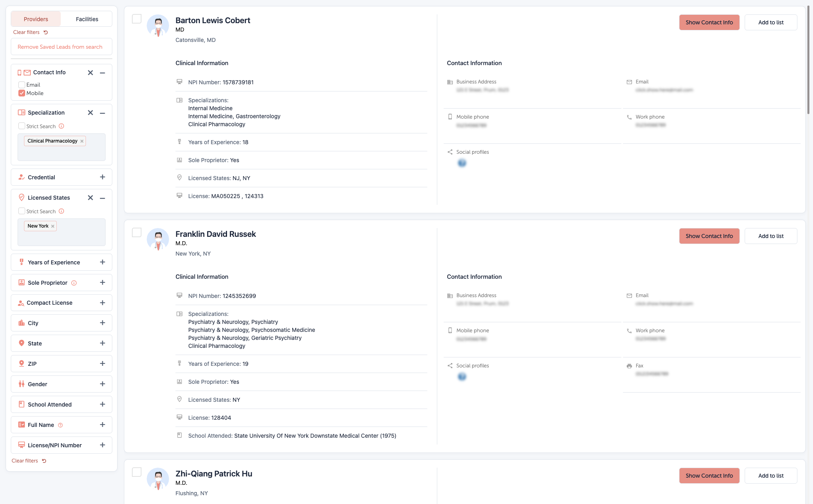Click the Sole Proprietor info icon
The image size is (813, 504).
(74, 283)
